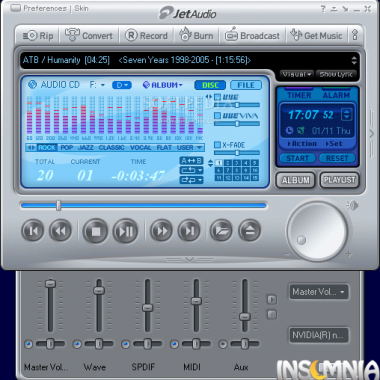Jump to previous track
The width and height of the screenshot is (380, 380).
33,230
